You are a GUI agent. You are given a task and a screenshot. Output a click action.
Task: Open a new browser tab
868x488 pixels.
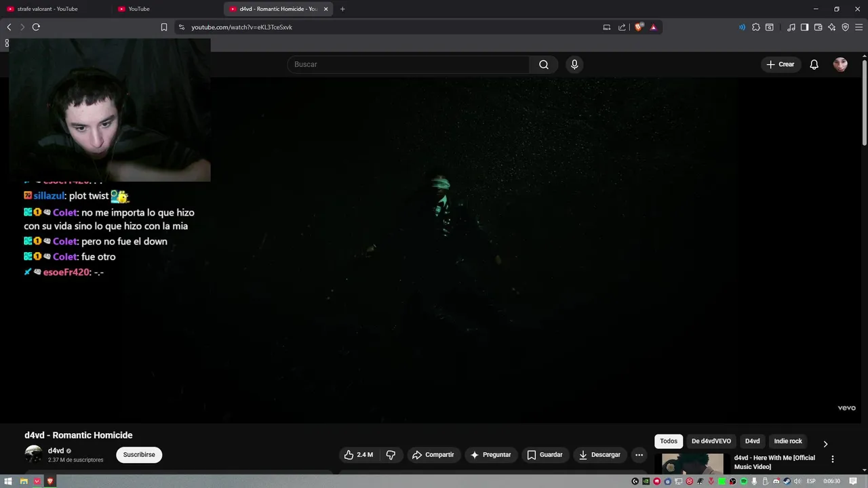pyautogui.click(x=342, y=9)
